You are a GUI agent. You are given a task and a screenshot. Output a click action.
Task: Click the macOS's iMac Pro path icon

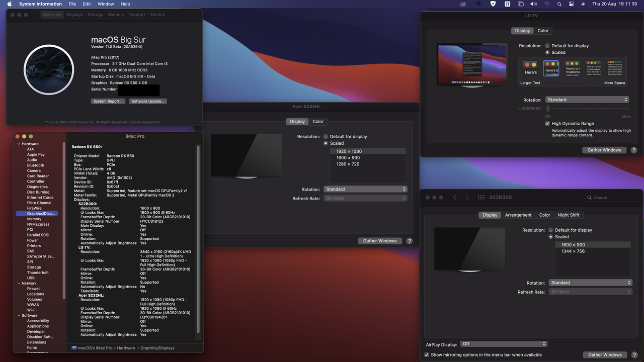pos(74,348)
